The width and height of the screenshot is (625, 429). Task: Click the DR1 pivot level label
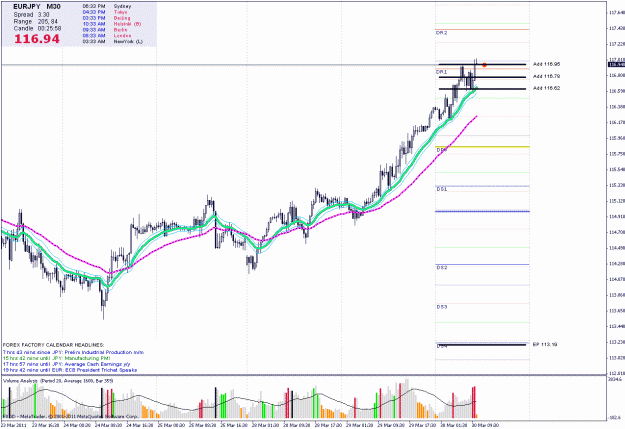[442, 72]
